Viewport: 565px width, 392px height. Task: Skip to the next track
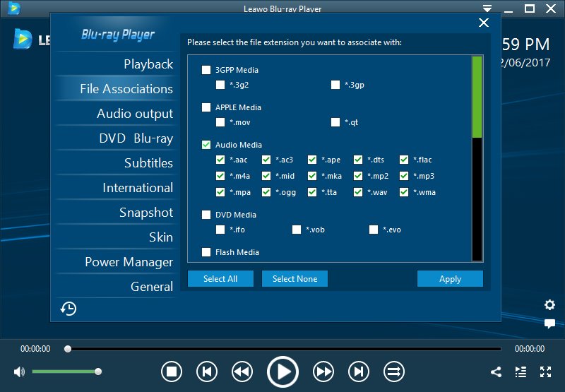pyautogui.click(x=359, y=372)
